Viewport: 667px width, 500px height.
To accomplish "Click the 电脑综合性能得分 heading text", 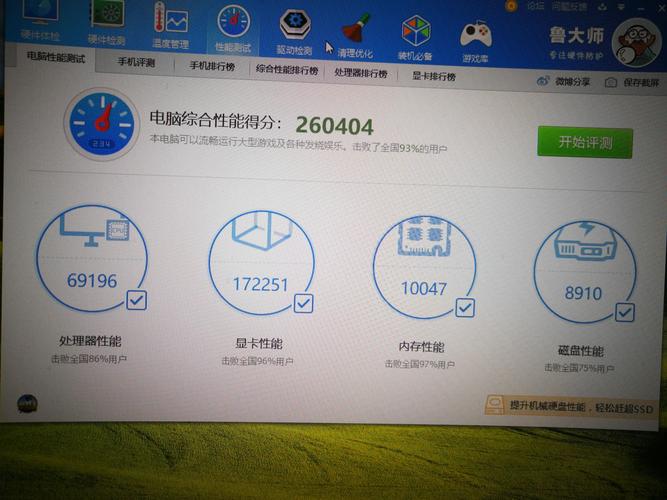I will coord(215,120).
